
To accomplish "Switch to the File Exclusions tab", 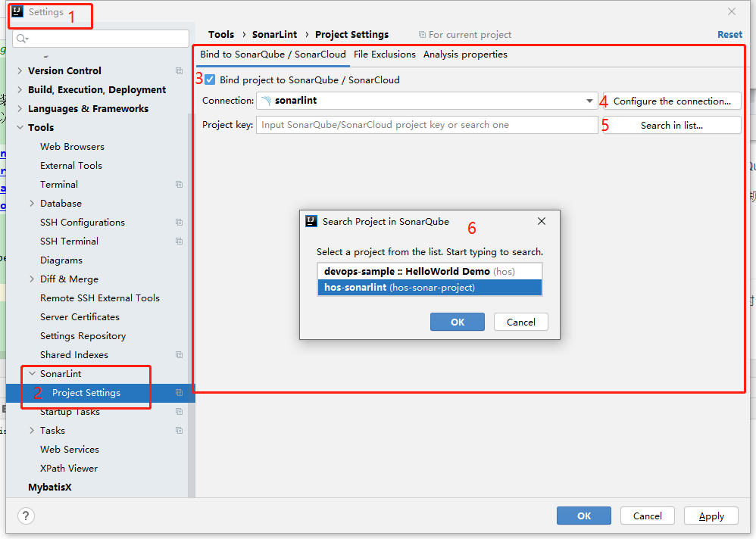I will 384,55.
